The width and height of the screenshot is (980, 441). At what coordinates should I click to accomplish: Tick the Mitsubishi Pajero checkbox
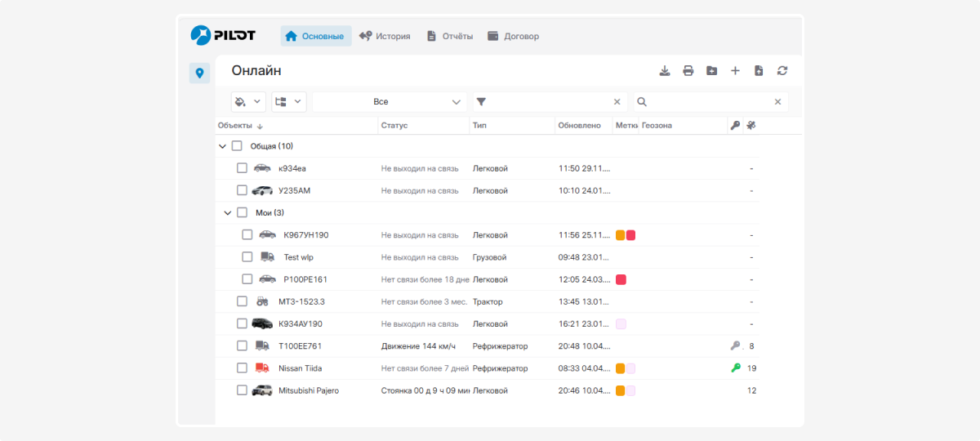pos(242,390)
